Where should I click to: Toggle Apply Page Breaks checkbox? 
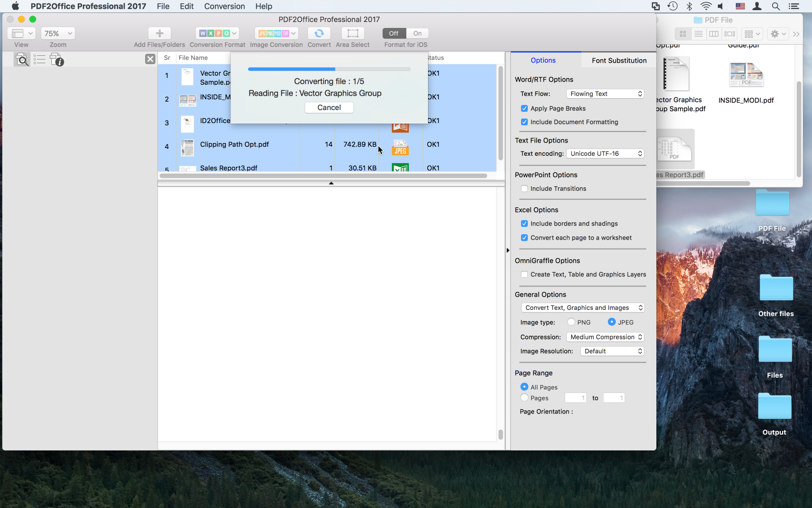pos(524,108)
